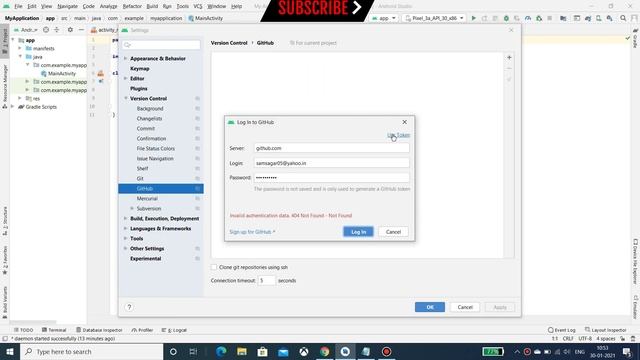
Task: Click the Server input field
Action: [331, 148]
